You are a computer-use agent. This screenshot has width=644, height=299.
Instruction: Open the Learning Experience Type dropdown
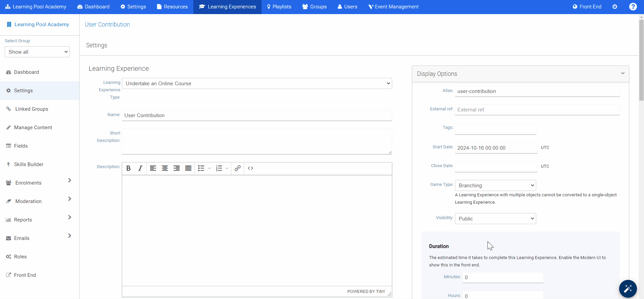257,84
